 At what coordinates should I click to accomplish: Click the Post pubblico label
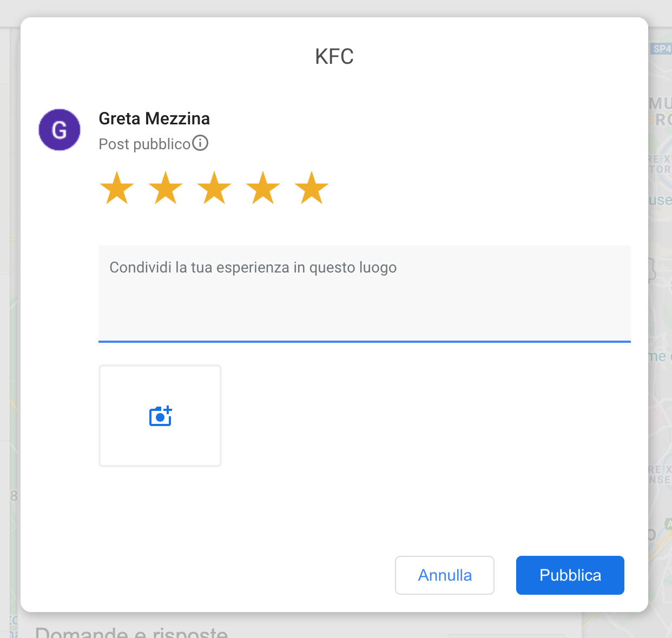point(144,144)
